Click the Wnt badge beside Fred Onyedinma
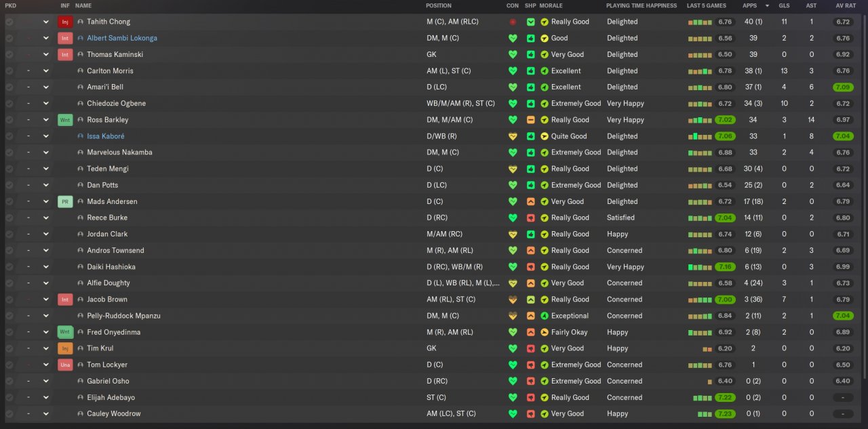868x429 pixels. click(x=65, y=332)
